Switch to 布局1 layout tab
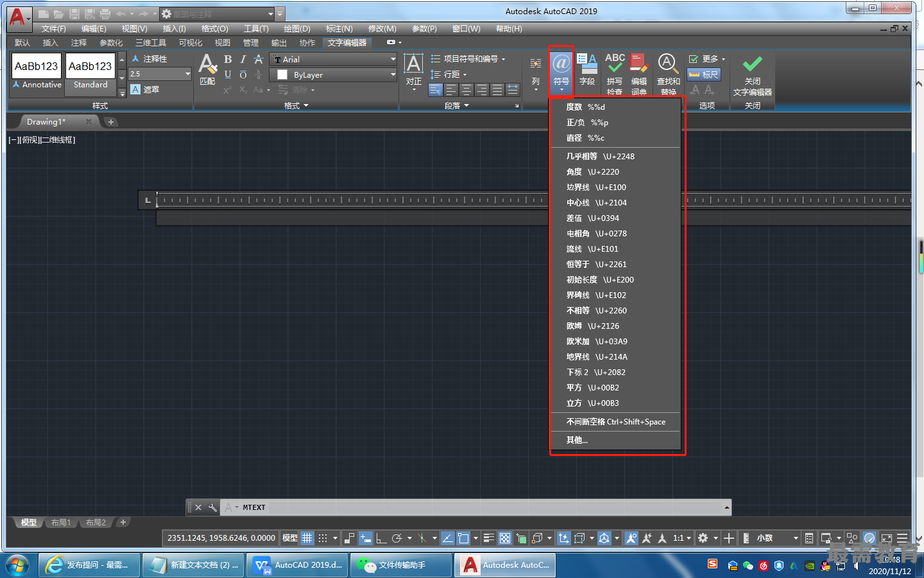The image size is (924, 578). [x=61, y=523]
